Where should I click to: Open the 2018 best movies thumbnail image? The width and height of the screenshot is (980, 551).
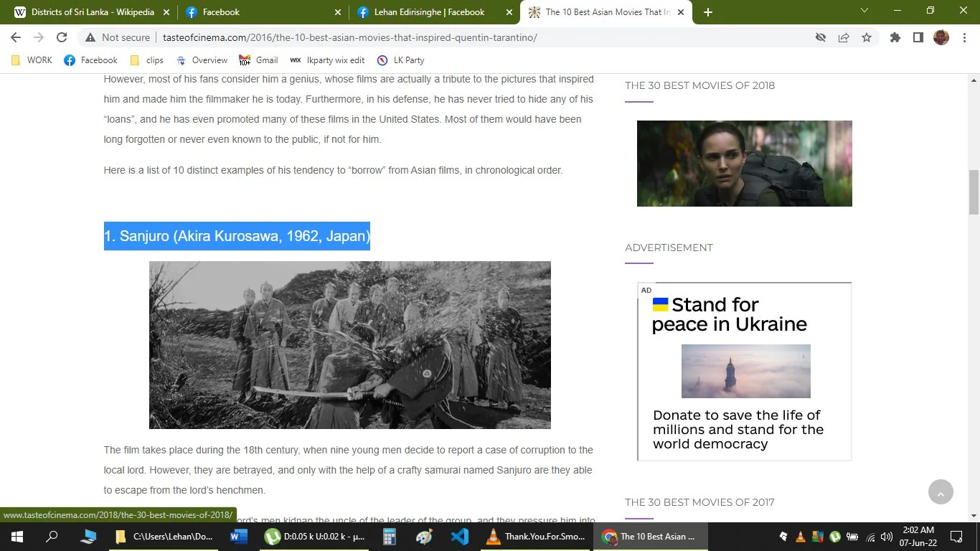pyautogui.click(x=745, y=164)
